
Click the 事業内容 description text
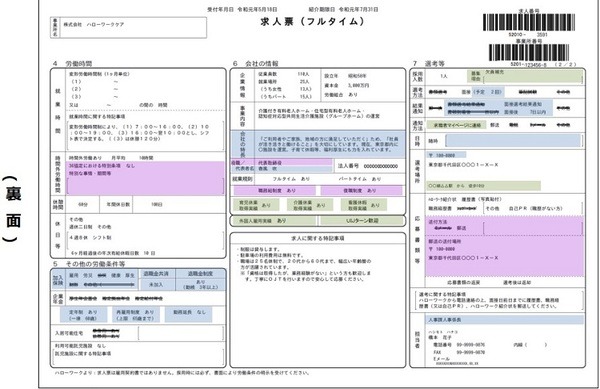point(318,113)
